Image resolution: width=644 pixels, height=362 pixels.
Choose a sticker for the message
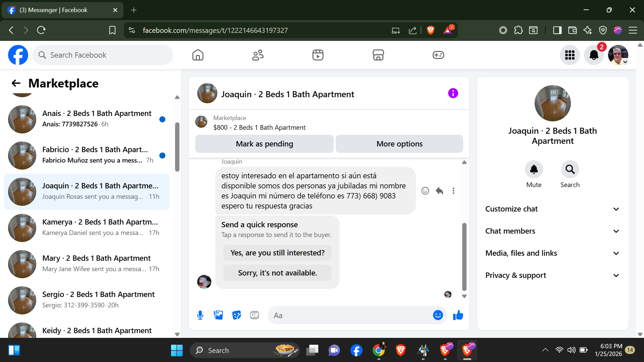[x=236, y=315]
